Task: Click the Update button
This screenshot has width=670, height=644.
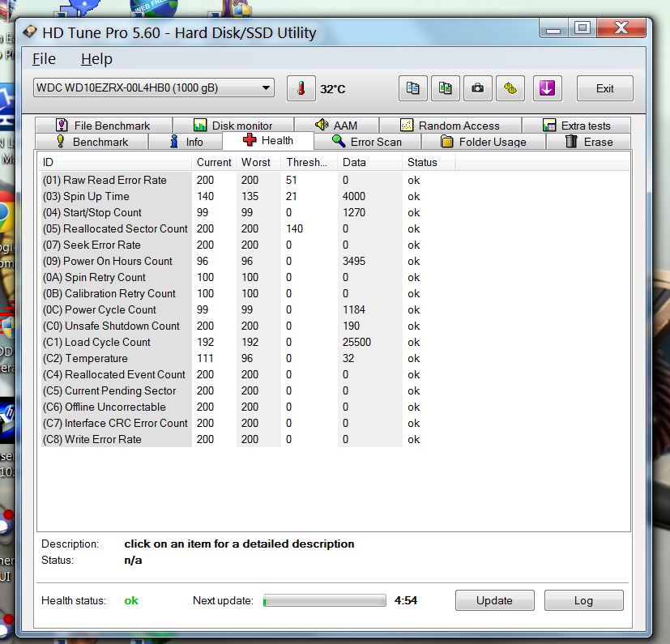Action: coord(494,600)
